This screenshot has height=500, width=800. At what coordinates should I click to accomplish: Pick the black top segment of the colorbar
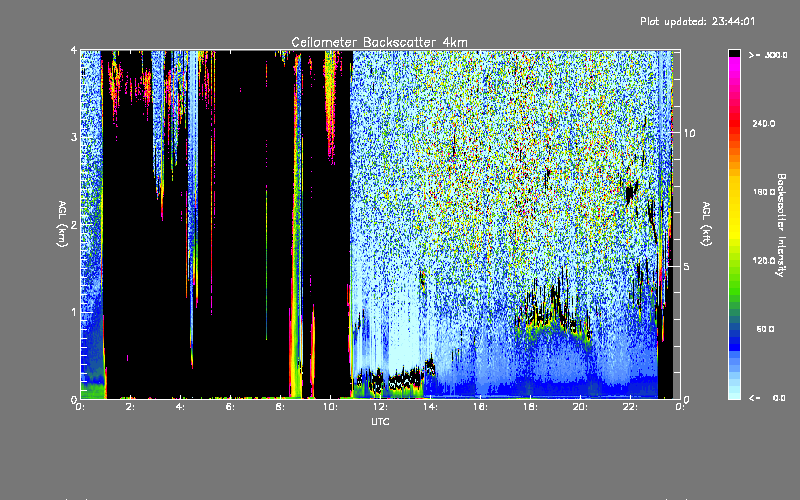pyautogui.click(x=734, y=53)
